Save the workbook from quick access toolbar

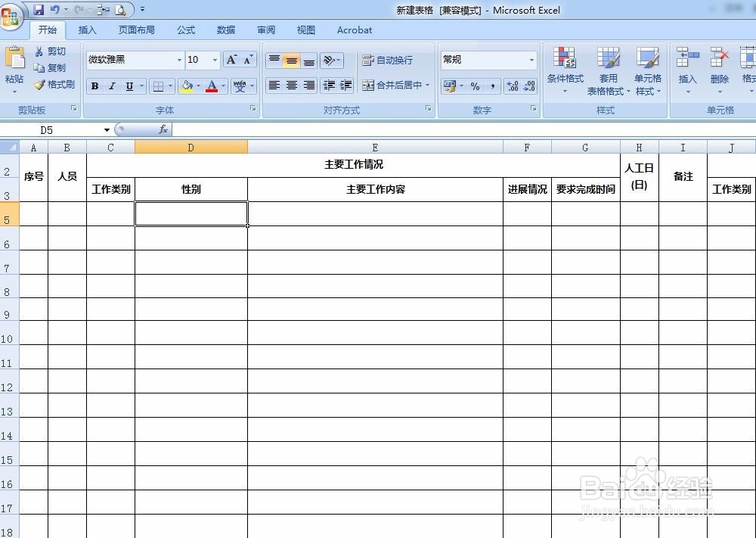(39, 9)
